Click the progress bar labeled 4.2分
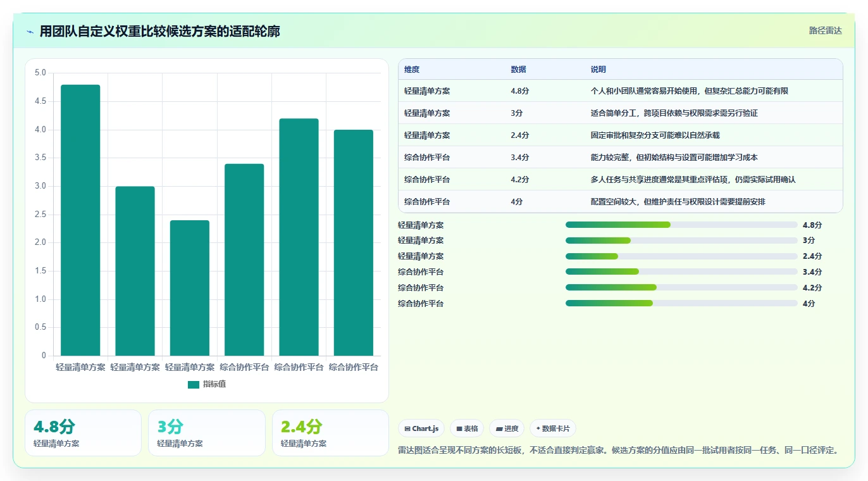 click(x=681, y=287)
